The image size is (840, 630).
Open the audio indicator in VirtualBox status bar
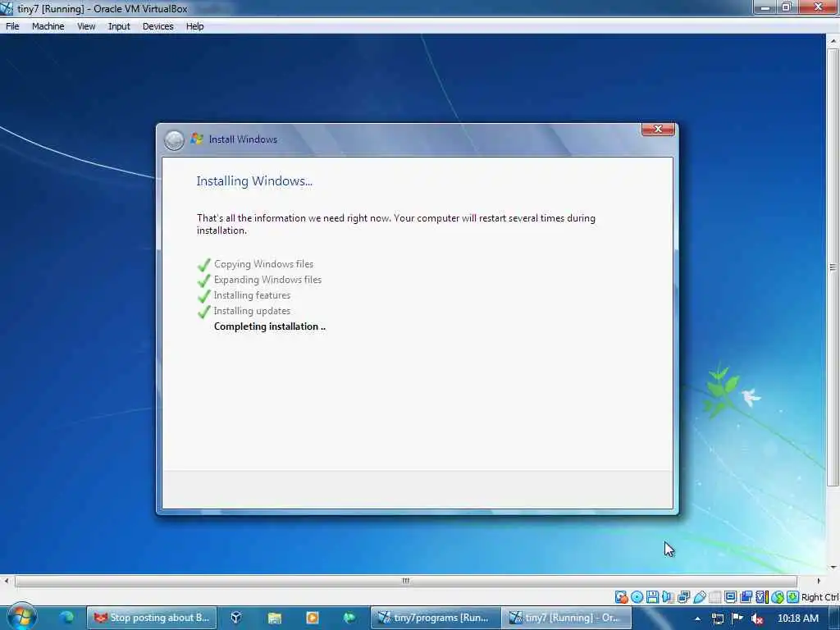click(669, 597)
